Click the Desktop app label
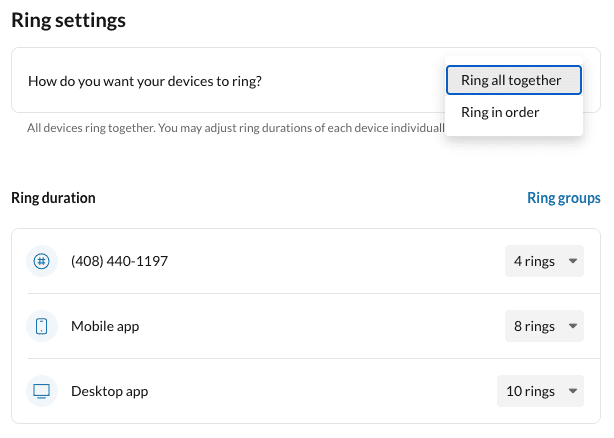 tap(109, 391)
